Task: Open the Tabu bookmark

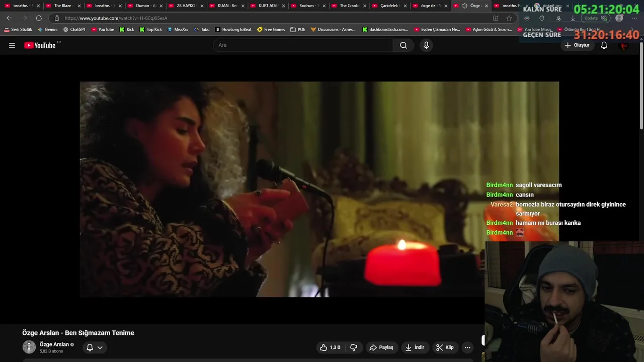Action: coord(202,30)
